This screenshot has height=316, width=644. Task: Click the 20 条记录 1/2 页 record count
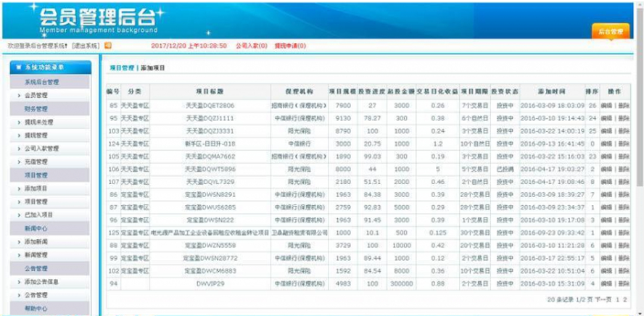[x=569, y=300]
